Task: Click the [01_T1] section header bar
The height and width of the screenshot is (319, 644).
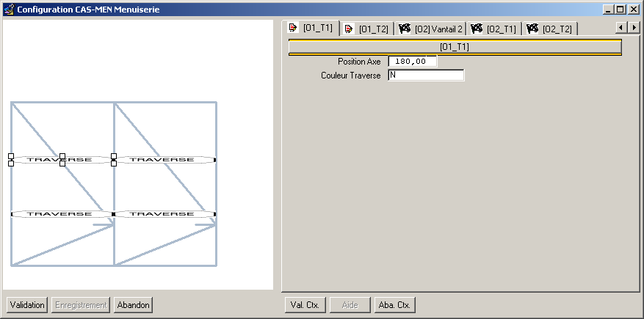Action: (x=455, y=47)
